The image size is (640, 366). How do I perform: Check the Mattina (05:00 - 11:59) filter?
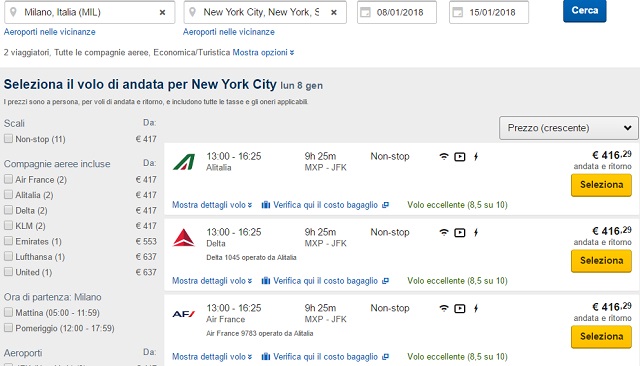coord(8,313)
